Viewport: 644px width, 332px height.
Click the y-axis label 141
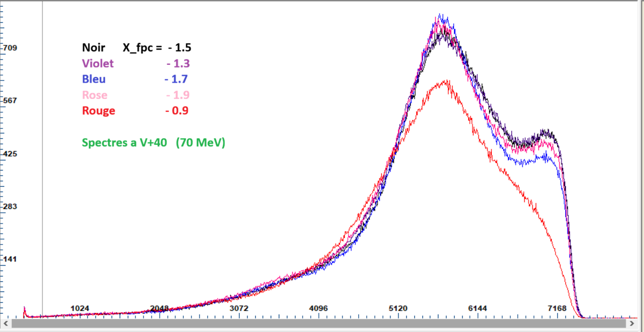coord(11,259)
